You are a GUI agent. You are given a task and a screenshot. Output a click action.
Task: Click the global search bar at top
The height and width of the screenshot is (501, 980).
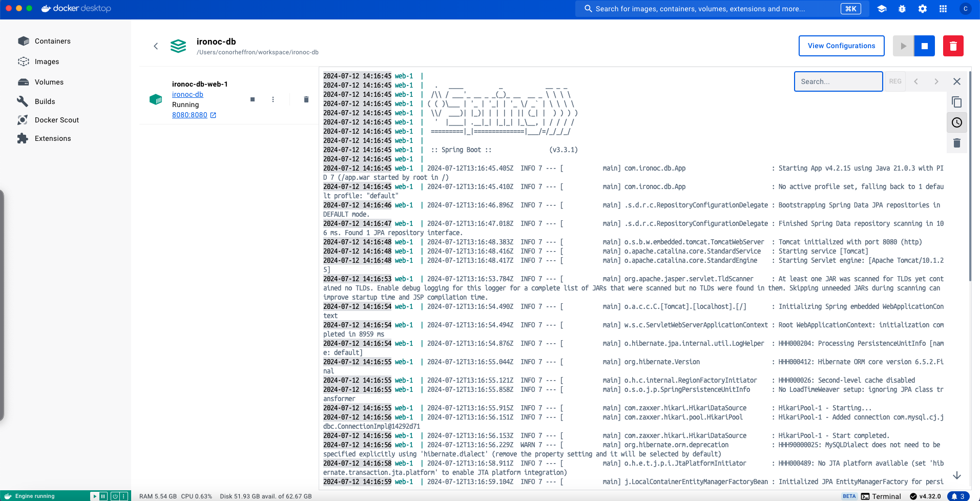coord(722,9)
